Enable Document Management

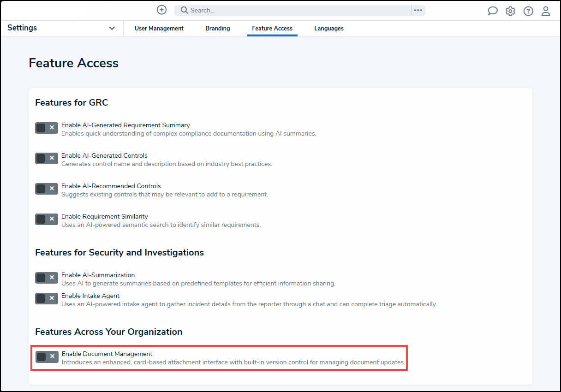click(46, 356)
